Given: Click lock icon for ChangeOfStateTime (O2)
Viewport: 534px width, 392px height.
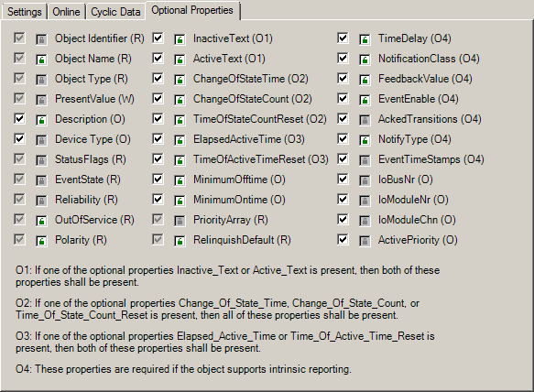Looking at the screenshot, I should (180, 80).
